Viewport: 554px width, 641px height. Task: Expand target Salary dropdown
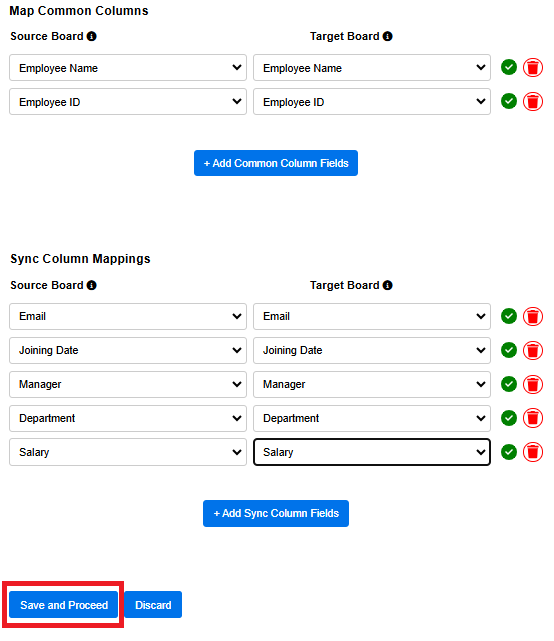[x=372, y=452]
